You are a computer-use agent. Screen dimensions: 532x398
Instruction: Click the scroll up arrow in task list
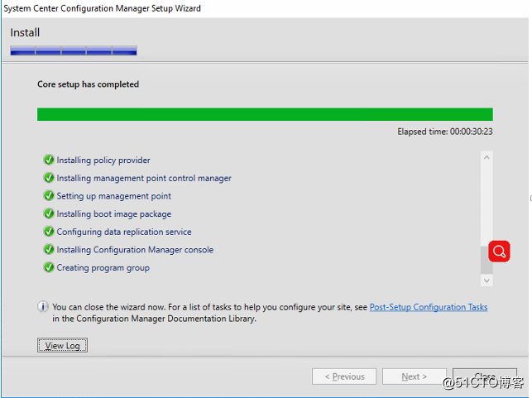[486, 157]
